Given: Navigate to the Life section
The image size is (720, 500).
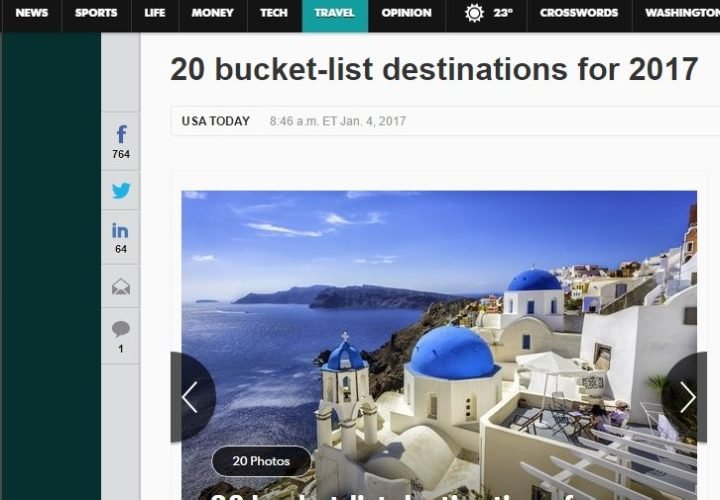Looking at the screenshot, I should pos(154,13).
